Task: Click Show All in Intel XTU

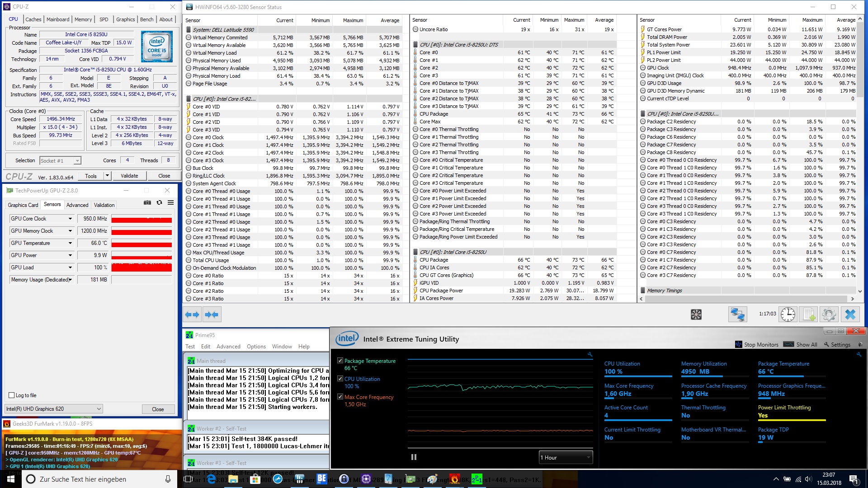Action: pyautogui.click(x=801, y=344)
